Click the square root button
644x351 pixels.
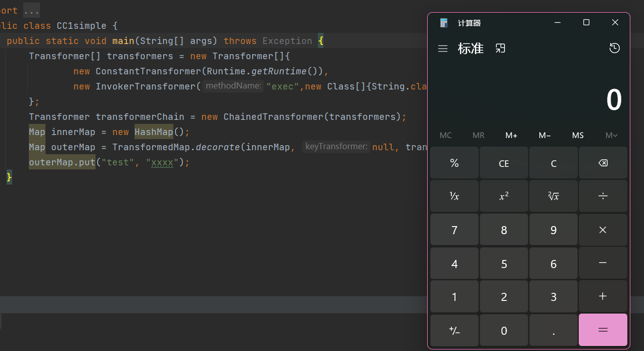point(553,196)
